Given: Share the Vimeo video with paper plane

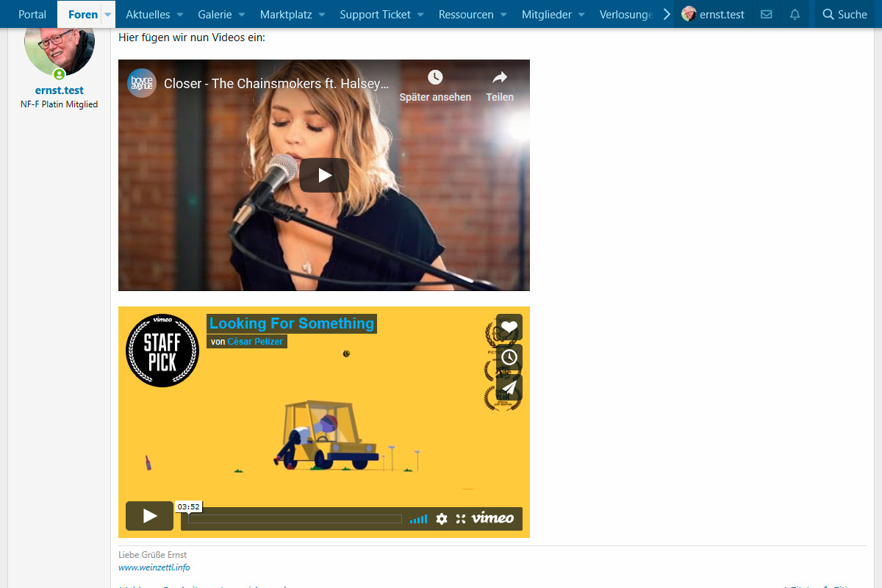Looking at the screenshot, I should 509,388.
